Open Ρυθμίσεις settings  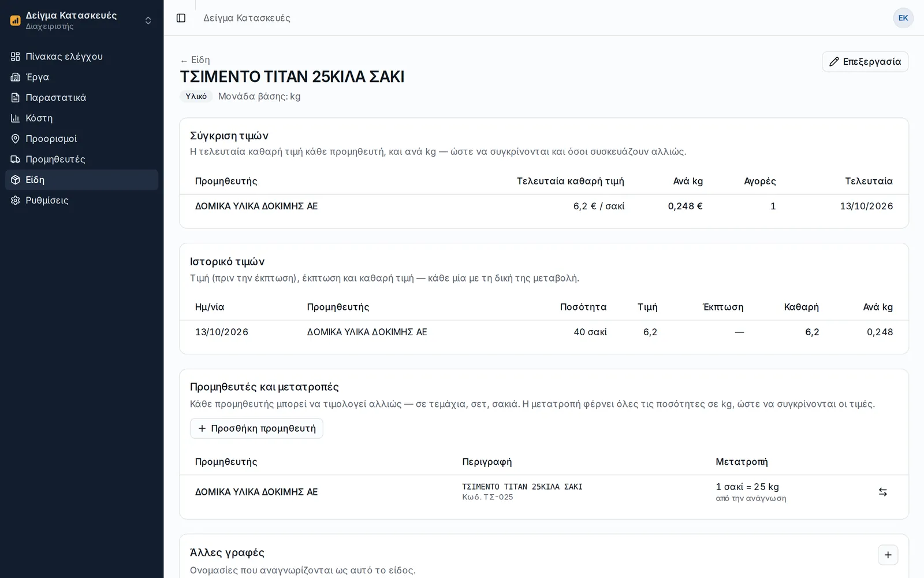pyautogui.click(x=81, y=200)
